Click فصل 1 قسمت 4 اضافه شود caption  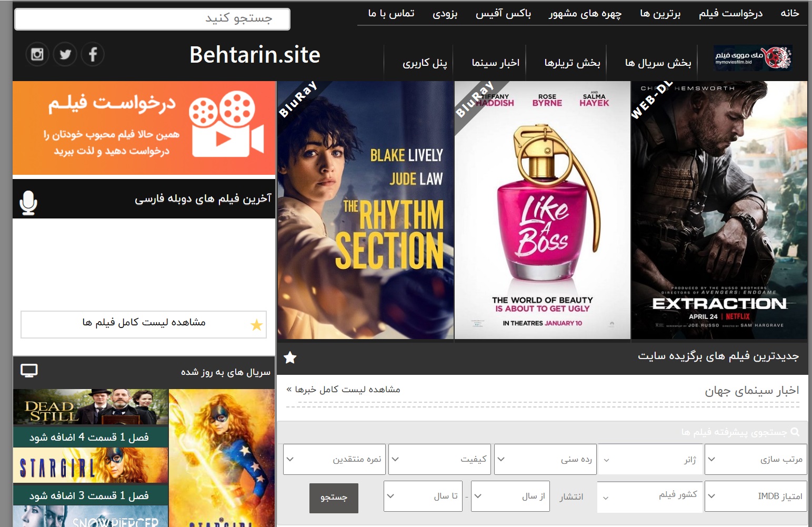(89, 437)
